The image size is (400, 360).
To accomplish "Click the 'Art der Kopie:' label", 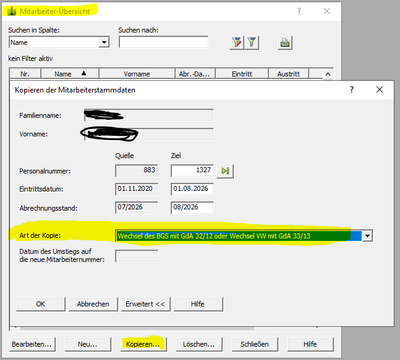I will (40, 235).
